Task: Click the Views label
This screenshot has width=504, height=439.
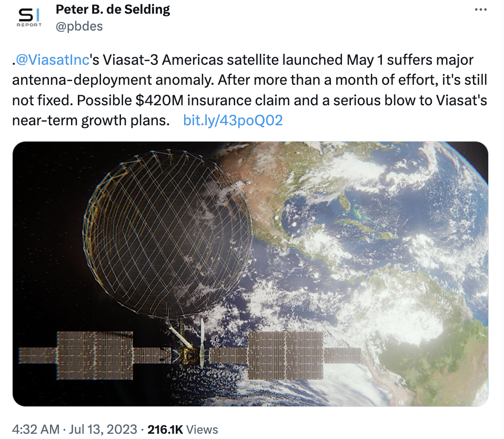Action: tap(202, 430)
